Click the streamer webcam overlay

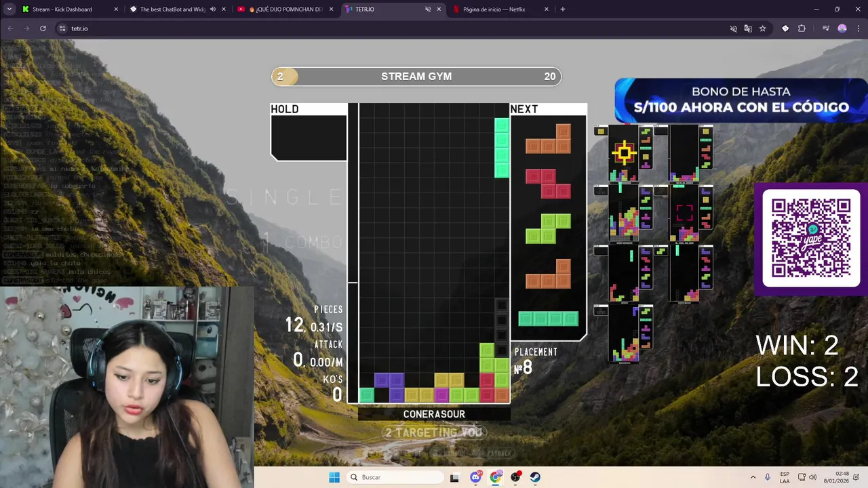127,386
